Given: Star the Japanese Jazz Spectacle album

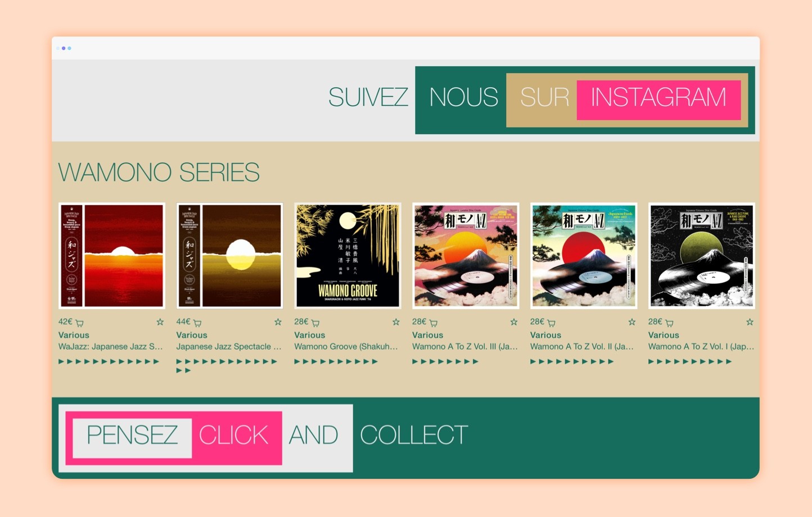Looking at the screenshot, I should (x=278, y=322).
